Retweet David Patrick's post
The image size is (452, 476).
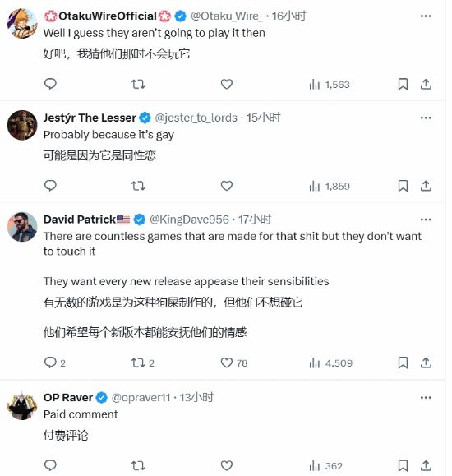coord(143,363)
